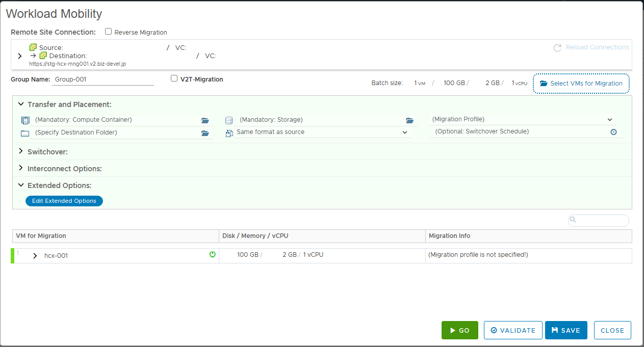Open the Destination Folder browser icon
The width and height of the screenshot is (644, 347).
pos(205,133)
